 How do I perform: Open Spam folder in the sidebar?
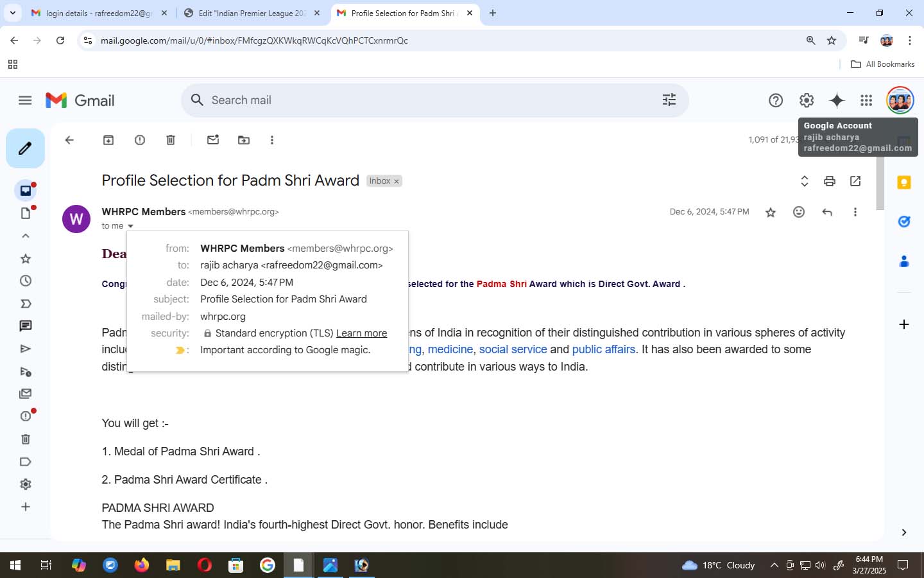[x=26, y=416]
